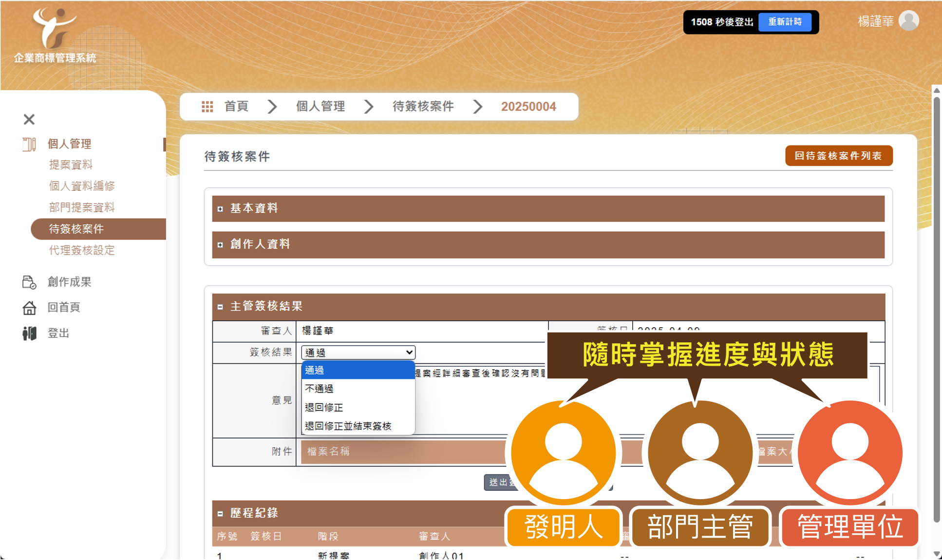Go to 代理簽核設定 menu item

tap(82, 250)
